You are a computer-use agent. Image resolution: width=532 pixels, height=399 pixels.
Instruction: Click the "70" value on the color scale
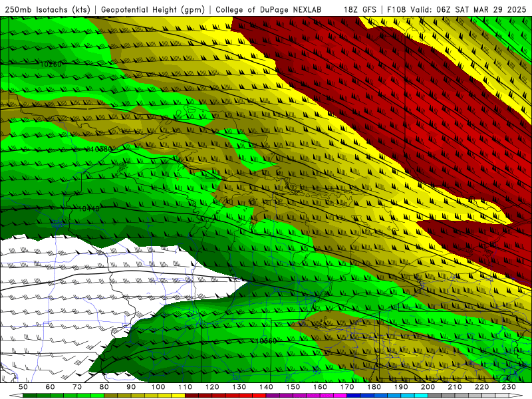[x=77, y=387]
